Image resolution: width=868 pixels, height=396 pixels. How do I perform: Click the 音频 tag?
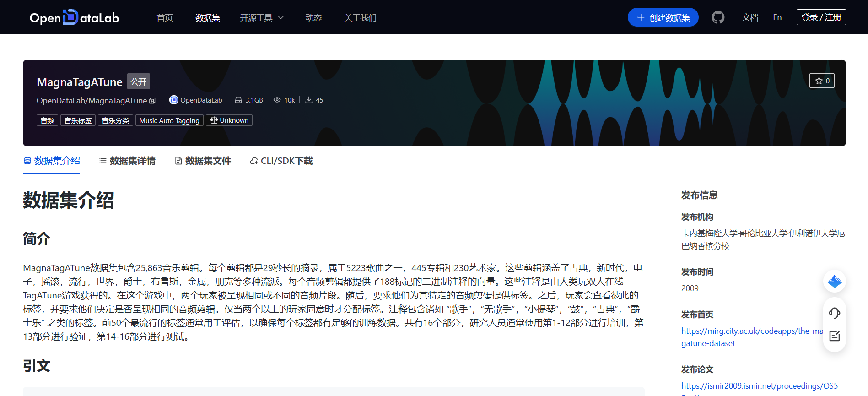[x=47, y=120]
